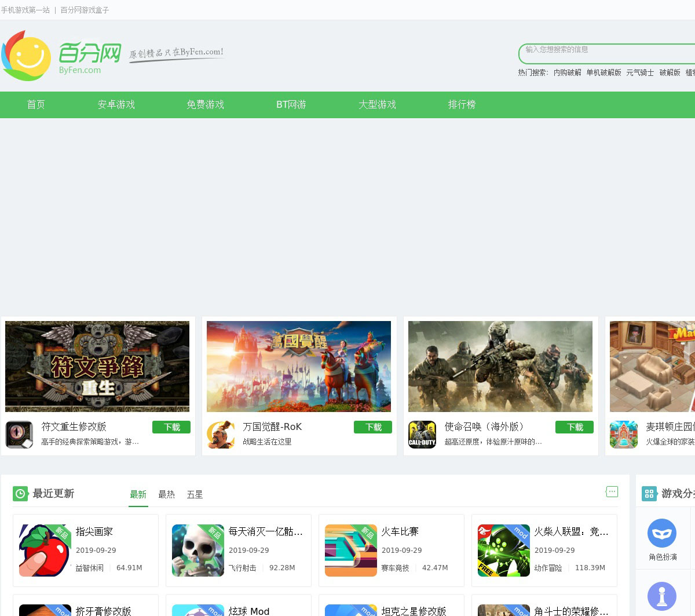Switch to the 五星 tab
Screen dimensions: 695x616
coord(195,494)
